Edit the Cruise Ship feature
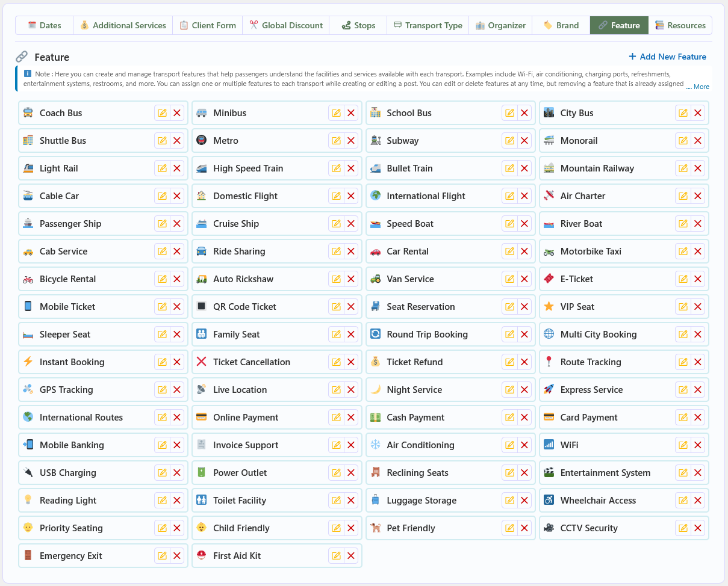Image resolution: width=728 pixels, height=586 pixels. point(336,224)
